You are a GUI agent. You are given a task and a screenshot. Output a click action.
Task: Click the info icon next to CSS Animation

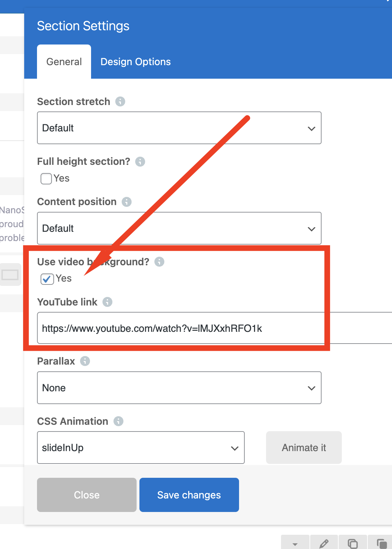[x=118, y=421]
